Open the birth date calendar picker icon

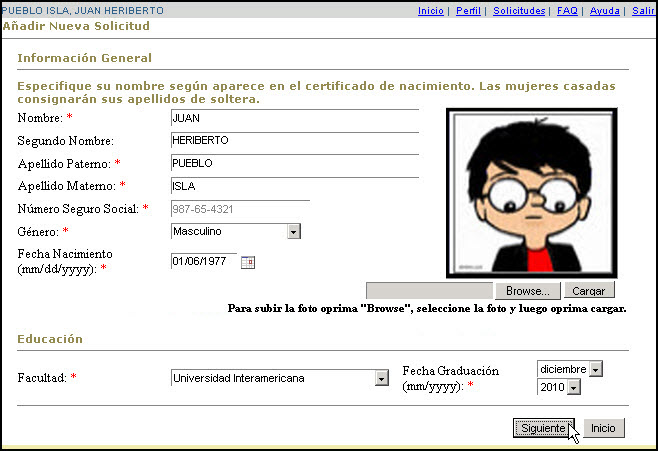click(x=248, y=262)
